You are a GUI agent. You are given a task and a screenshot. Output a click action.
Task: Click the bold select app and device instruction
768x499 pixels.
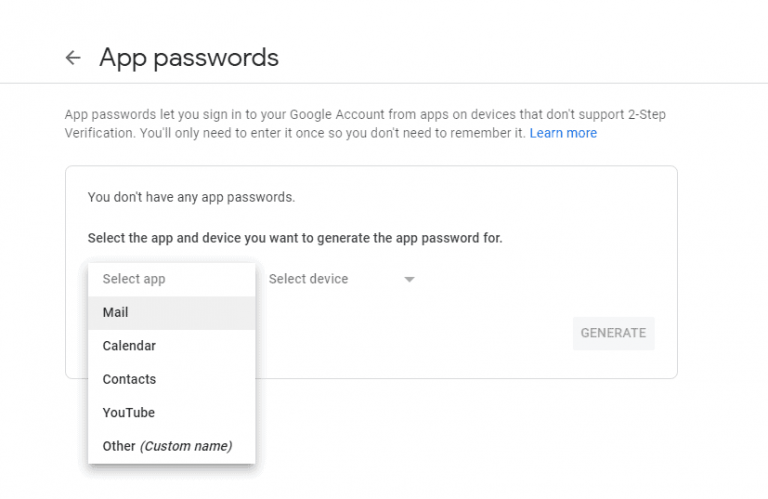click(295, 238)
